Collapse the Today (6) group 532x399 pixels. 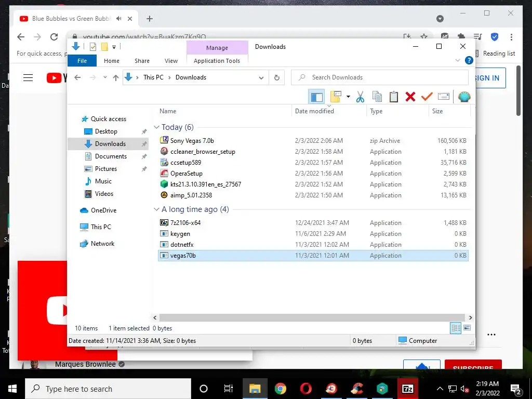pyautogui.click(x=156, y=127)
